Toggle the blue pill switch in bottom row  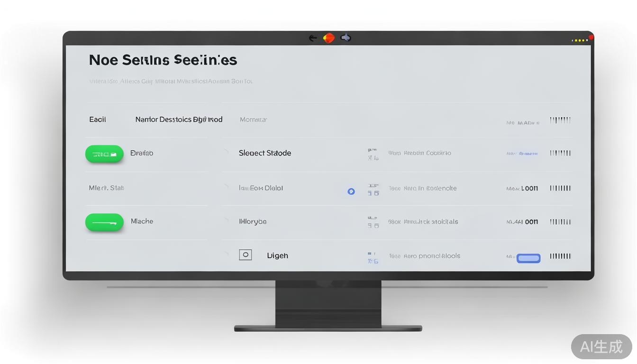[x=528, y=258]
